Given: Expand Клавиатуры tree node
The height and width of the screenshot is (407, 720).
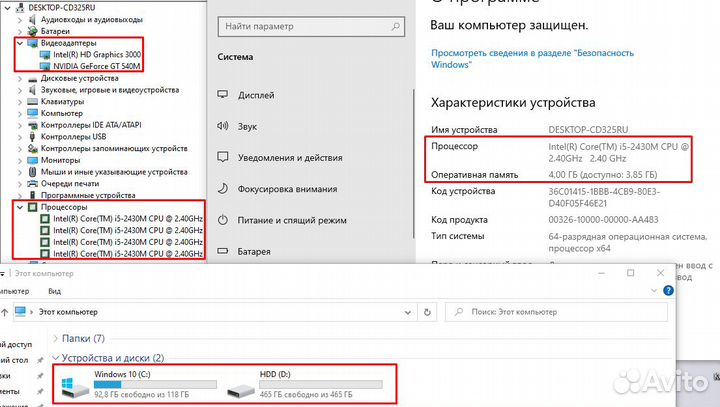Looking at the screenshot, I should [20, 102].
